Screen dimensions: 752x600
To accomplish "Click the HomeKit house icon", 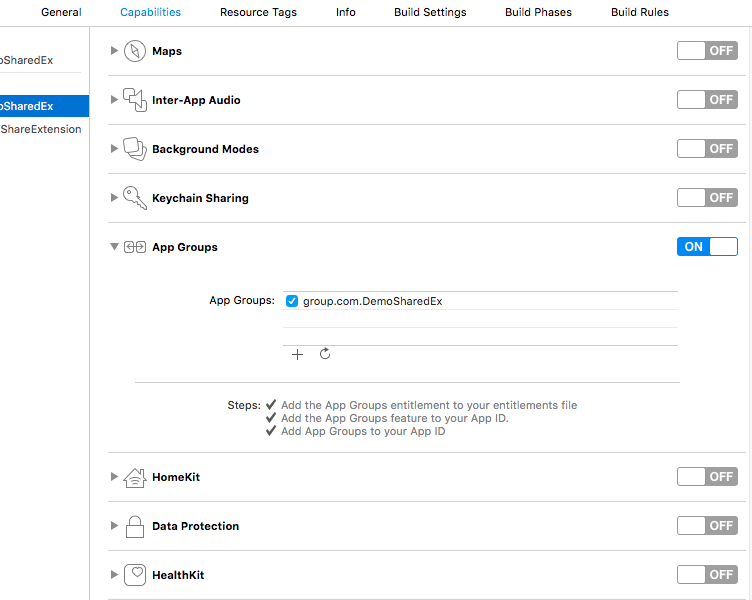I will [x=135, y=477].
